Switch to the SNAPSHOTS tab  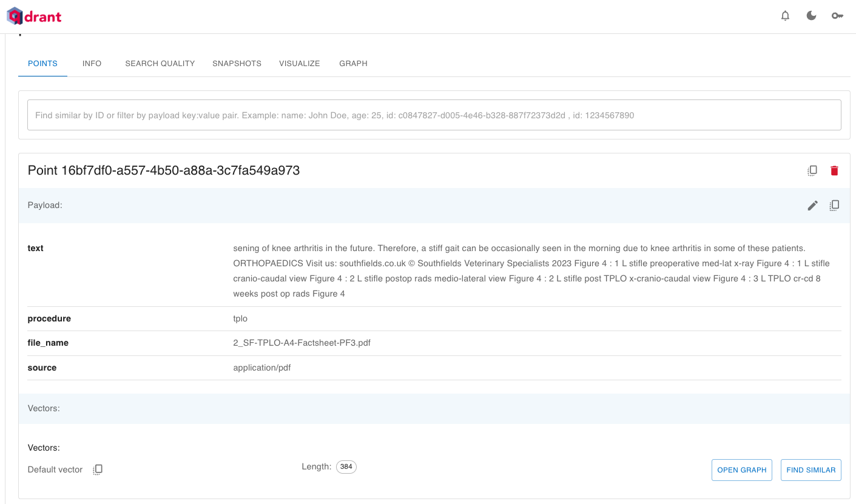pos(237,63)
